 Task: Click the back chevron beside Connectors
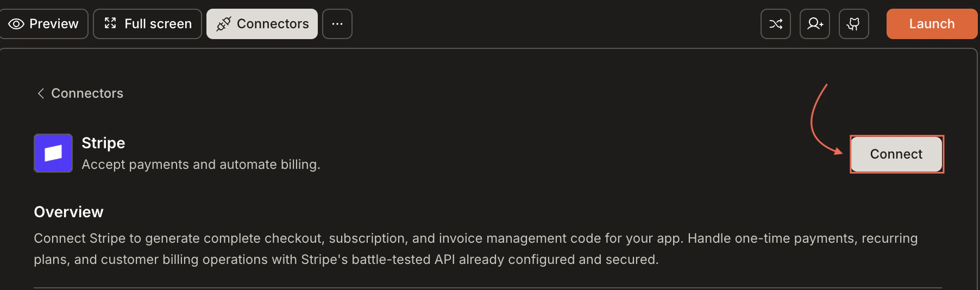pyautogui.click(x=41, y=93)
